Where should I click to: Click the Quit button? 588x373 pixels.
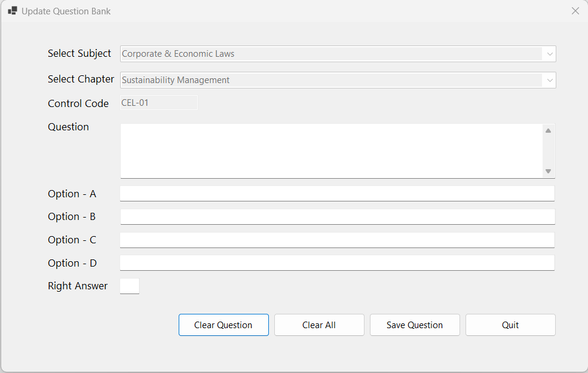pyautogui.click(x=510, y=325)
